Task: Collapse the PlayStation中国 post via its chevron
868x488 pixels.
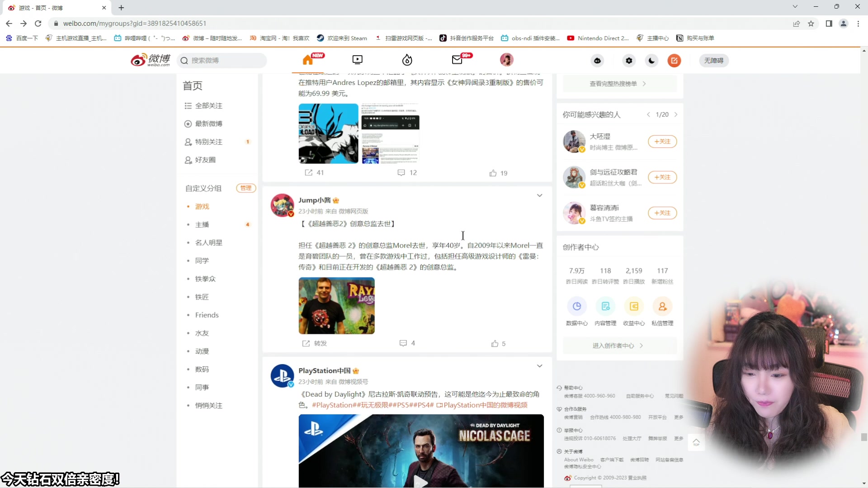Action: [x=539, y=366]
